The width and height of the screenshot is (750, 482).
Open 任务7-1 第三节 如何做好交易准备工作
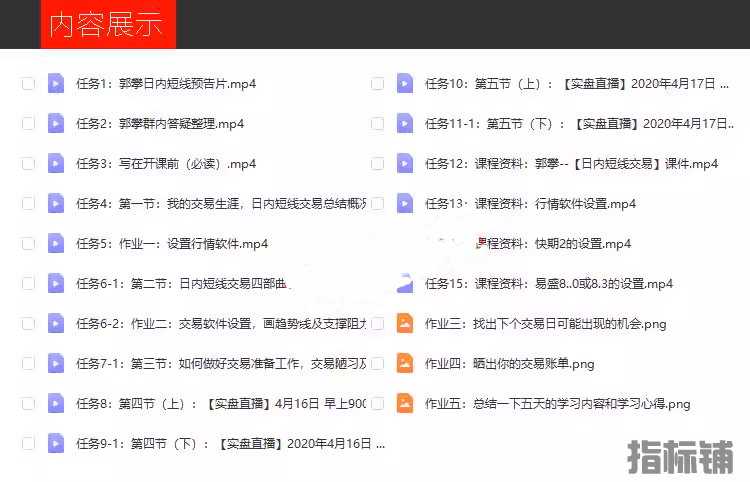click(x=222, y=364)
